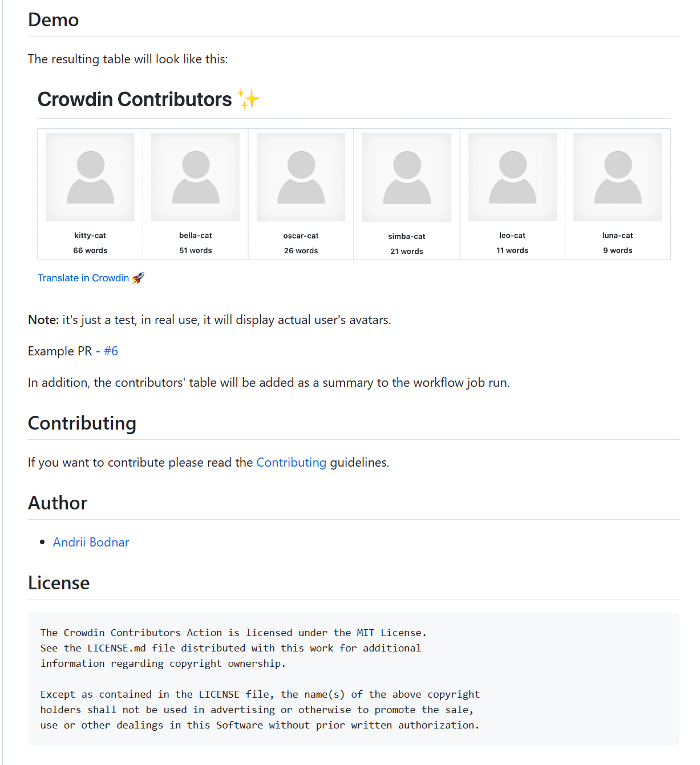Viewport: 700px width, 765px height.
Task: Click the line 'information regarding copyright ownership.'
Action: point(163,663)
